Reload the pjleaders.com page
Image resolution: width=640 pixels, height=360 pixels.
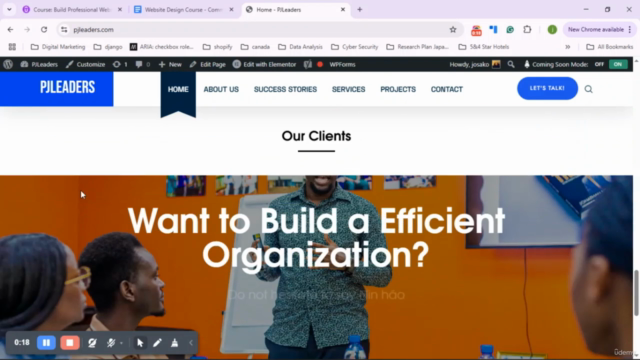point(44,29)
